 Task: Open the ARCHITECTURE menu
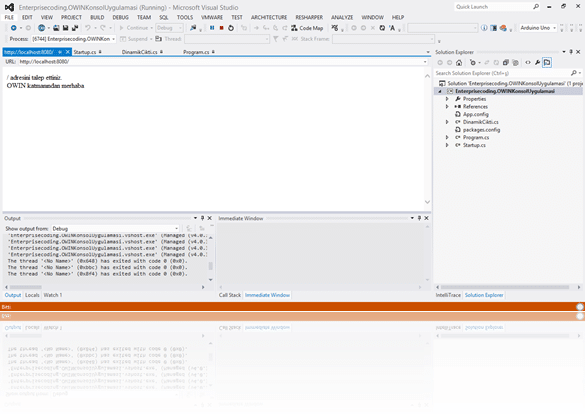point(269,17)
